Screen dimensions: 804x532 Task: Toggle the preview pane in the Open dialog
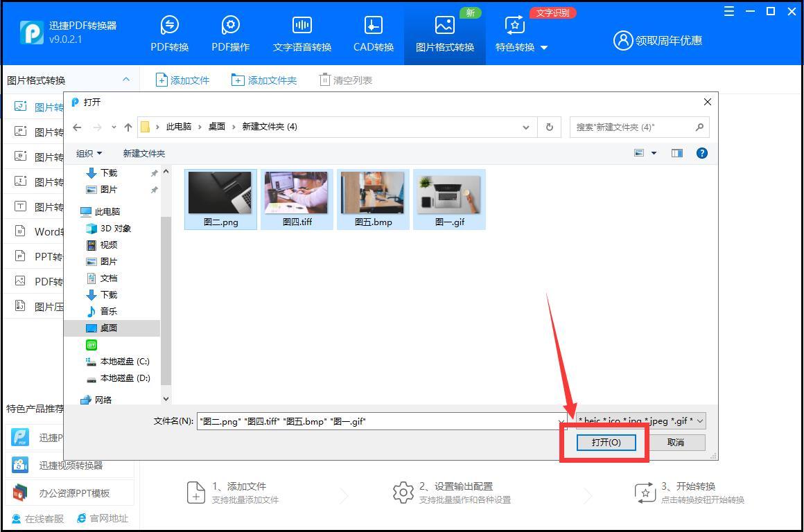pyautogui.click(x=676, y=153)
